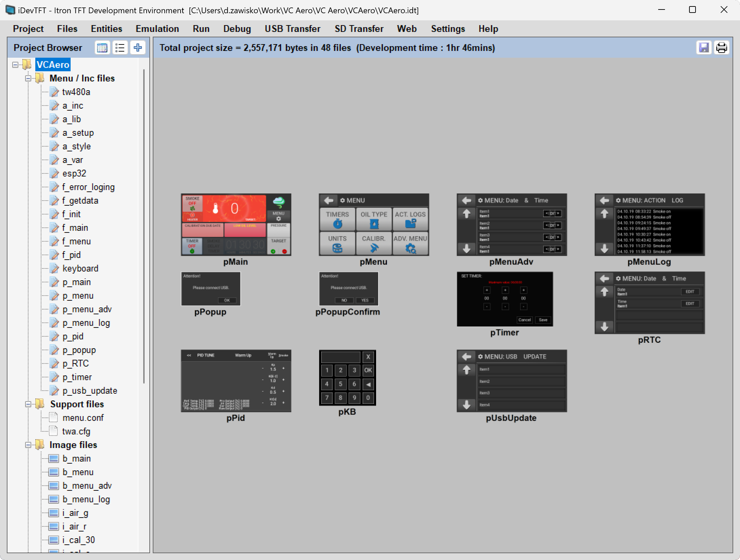Click the table view icon in Project Browser

[102, 48]
